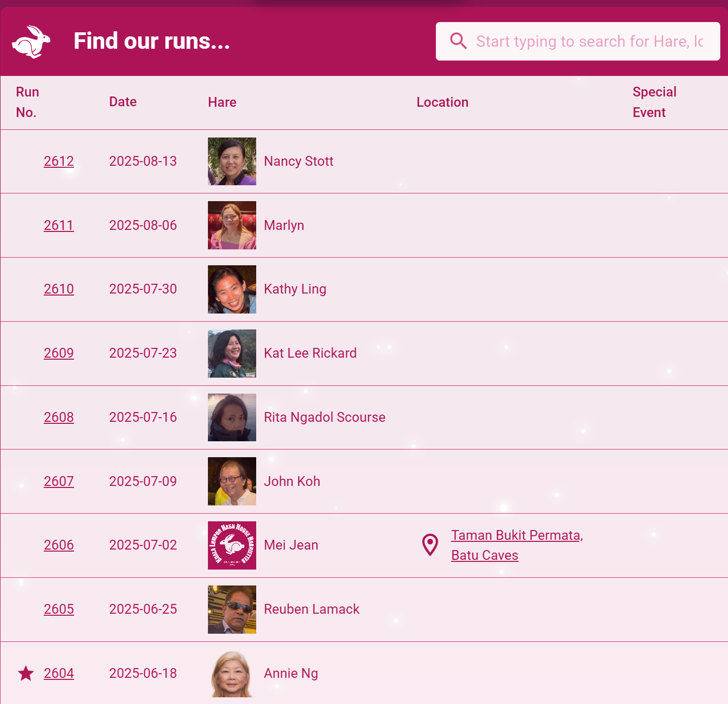Click Annie Ng's profile photo
The width and height of the screenshot is (728, 704).
232,674
